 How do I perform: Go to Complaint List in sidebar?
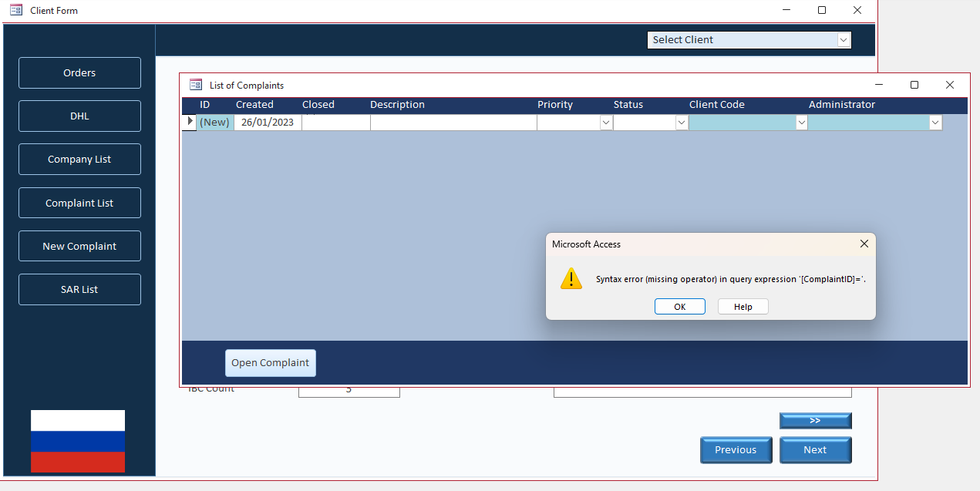click(x=79, y=203)
